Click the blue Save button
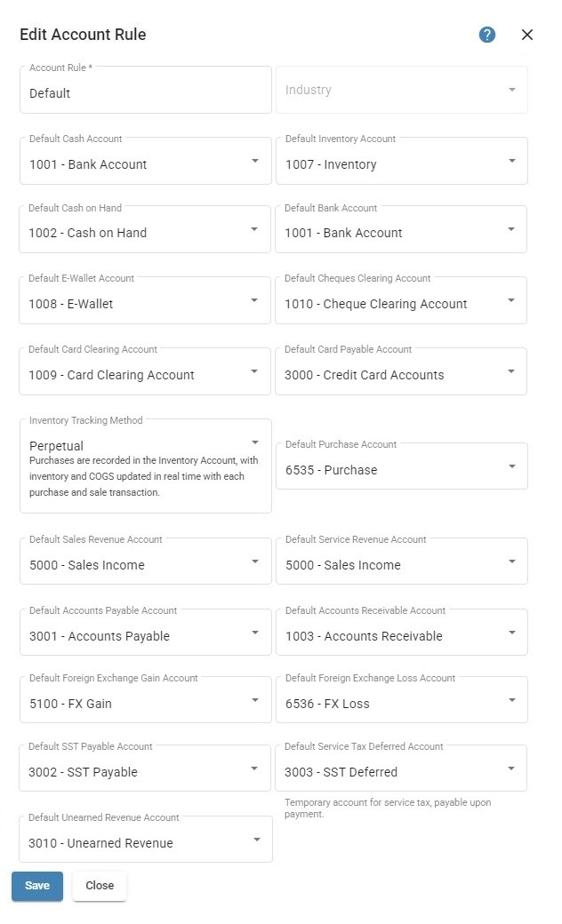The height and width of the screenshot is (924, 562). 37,886
